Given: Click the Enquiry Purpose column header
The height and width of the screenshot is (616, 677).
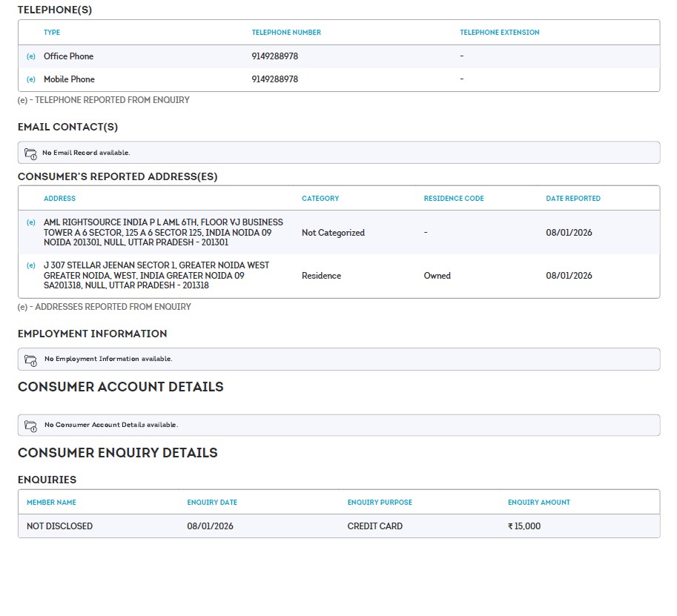Looking at the screenshot, I should pos(380,503).
